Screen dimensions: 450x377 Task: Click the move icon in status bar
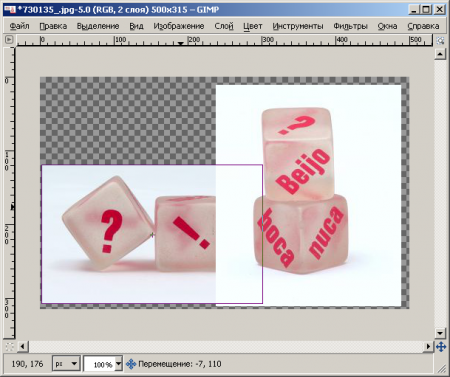click(131, 364)
